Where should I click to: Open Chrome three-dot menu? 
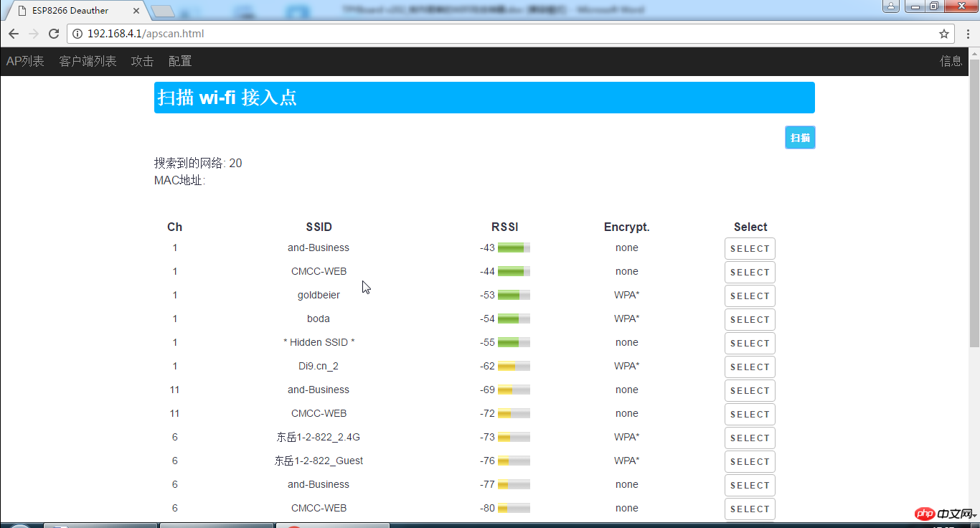click(966, 34)
